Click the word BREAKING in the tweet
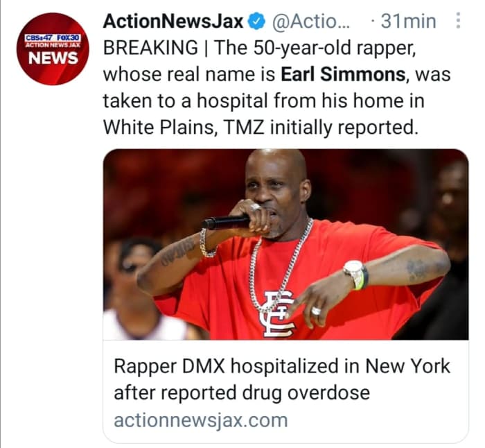485x448 pixels. coord(150,48)
